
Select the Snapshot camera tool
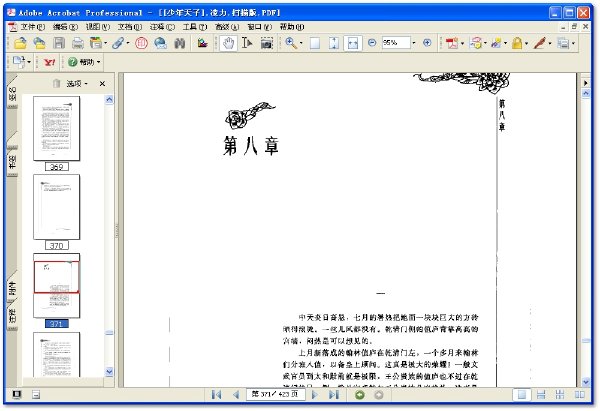coord(267,43)
